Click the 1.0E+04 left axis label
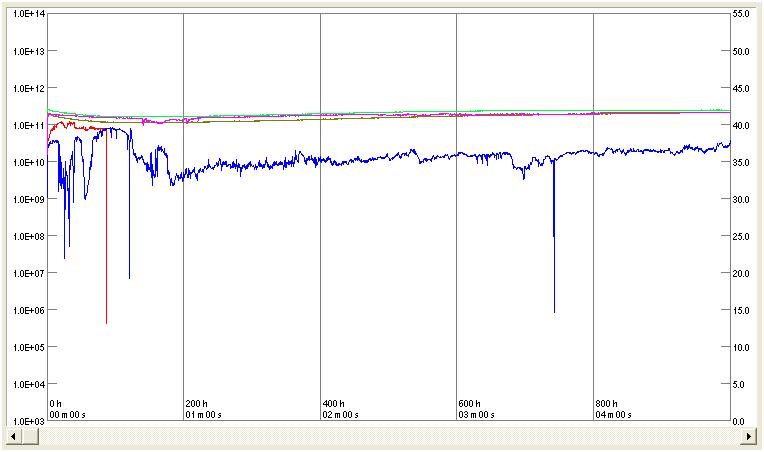764x452 pixels. 29,384
